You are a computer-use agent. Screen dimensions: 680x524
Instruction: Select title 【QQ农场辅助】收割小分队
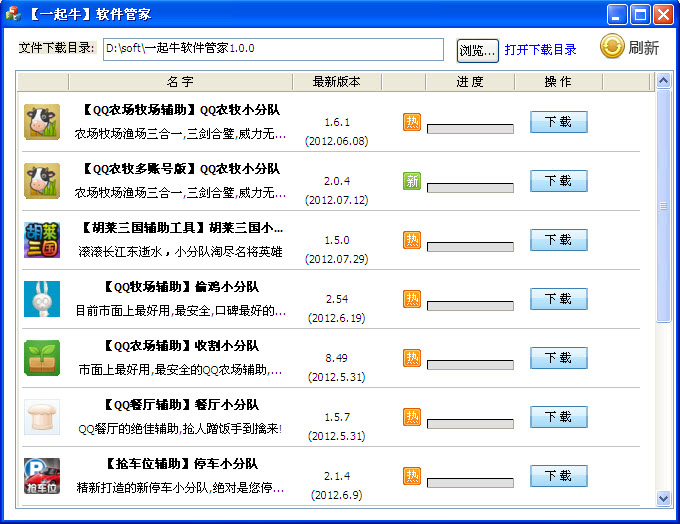tap(181, 346)
